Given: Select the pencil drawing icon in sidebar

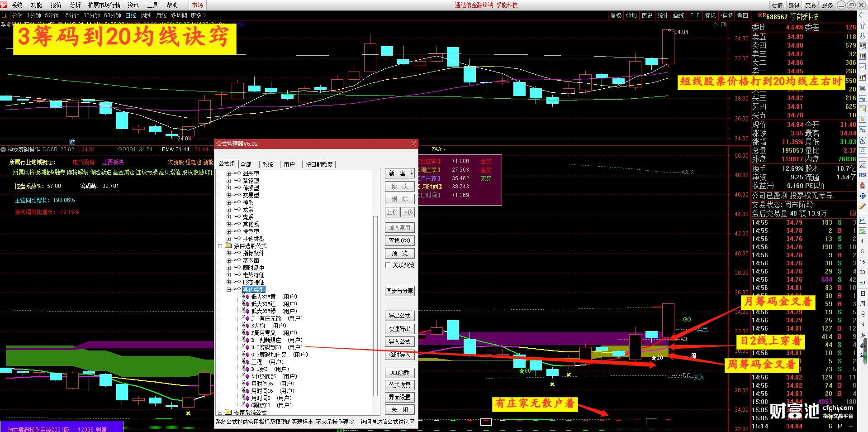Looking at the screenshot, I should 863,206.
